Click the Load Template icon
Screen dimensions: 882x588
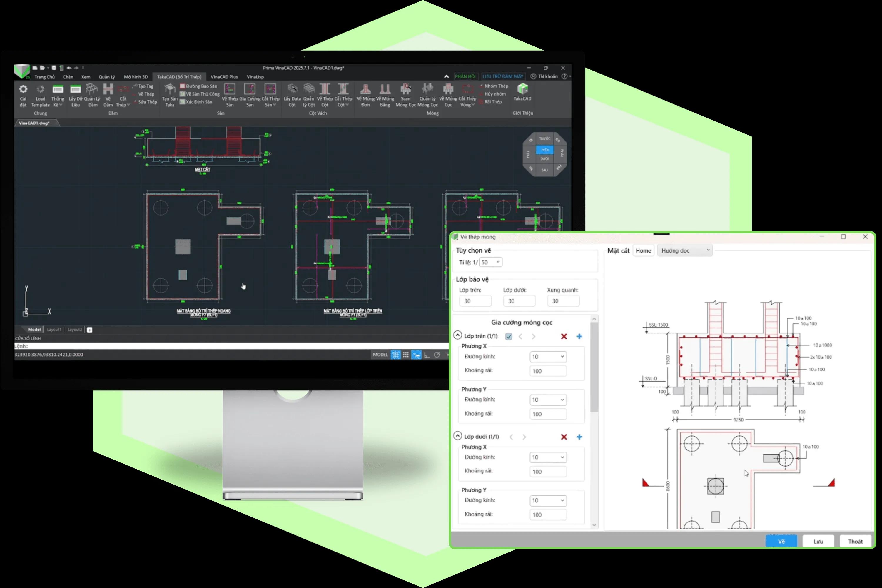(x=40, y=89)
